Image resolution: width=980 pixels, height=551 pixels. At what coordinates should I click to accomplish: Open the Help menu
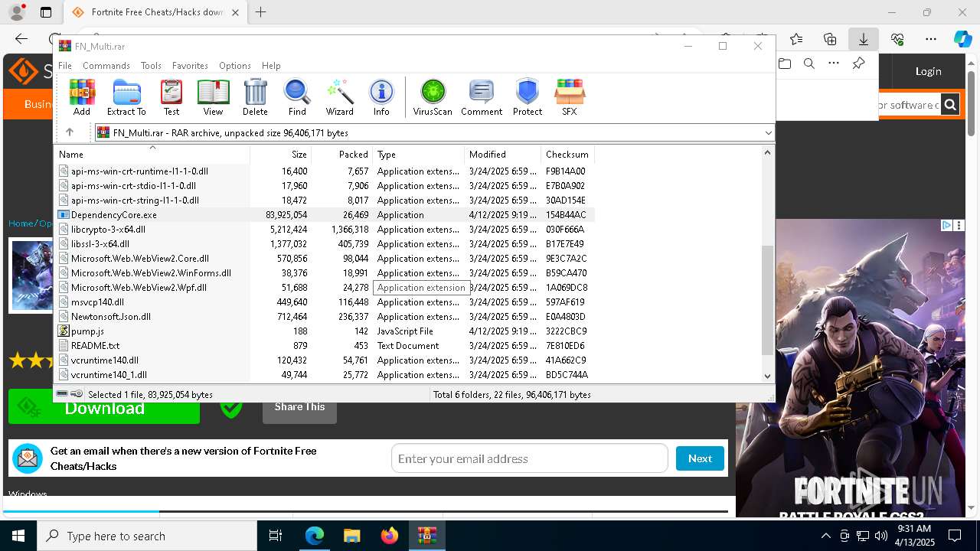click(x=271, y=66)
